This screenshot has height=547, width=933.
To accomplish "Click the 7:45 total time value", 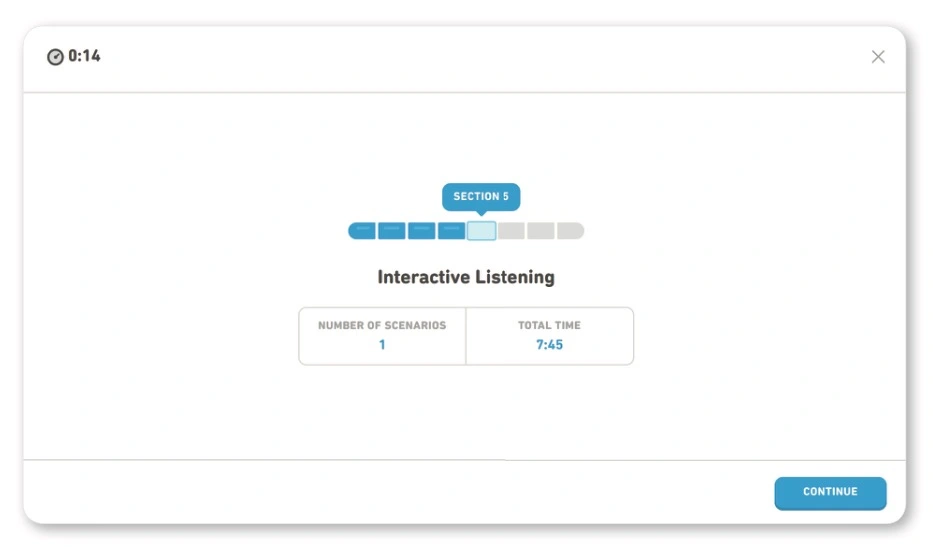I will [549, 345].
